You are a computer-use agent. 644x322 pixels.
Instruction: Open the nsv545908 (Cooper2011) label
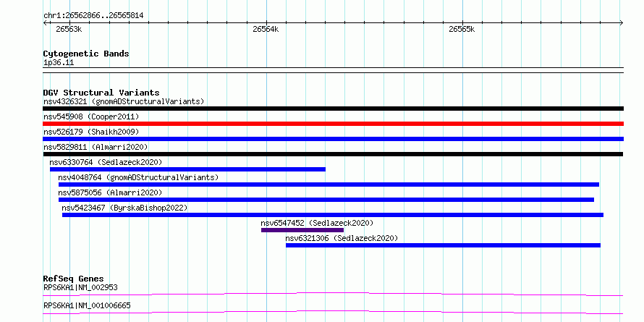coord(91,116)
